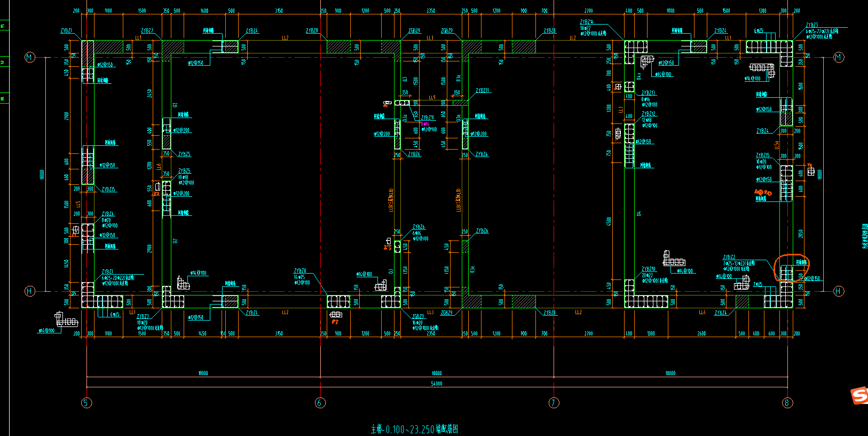Click the L-shaped rebar detail outside the bottom-left corner
Viewport: 868px width, 436px height.
67,320
